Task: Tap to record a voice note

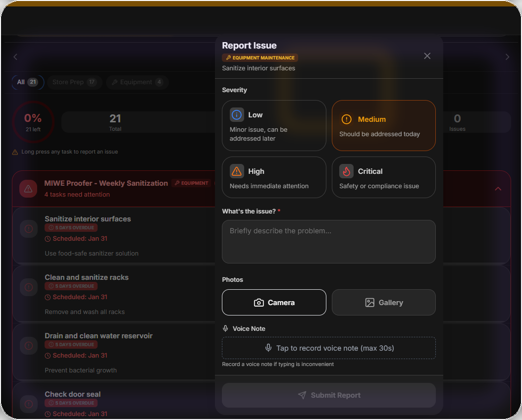Action: 328,348
